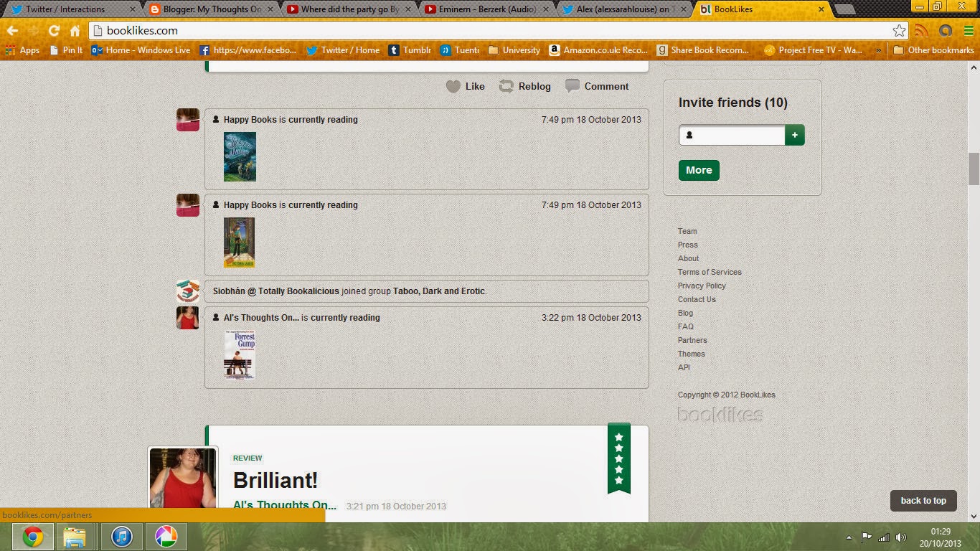Open the Facebook bookmark shortcut

point(204,50)
